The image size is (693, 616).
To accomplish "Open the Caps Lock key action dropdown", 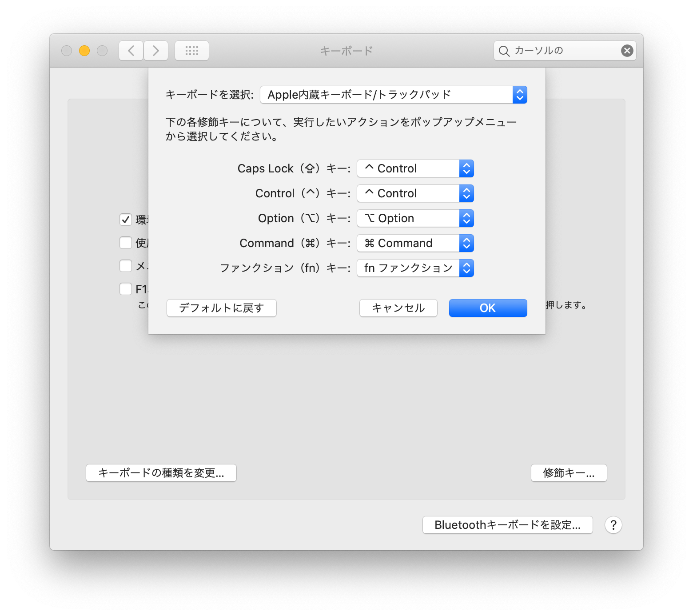I will tap(415, 168).
